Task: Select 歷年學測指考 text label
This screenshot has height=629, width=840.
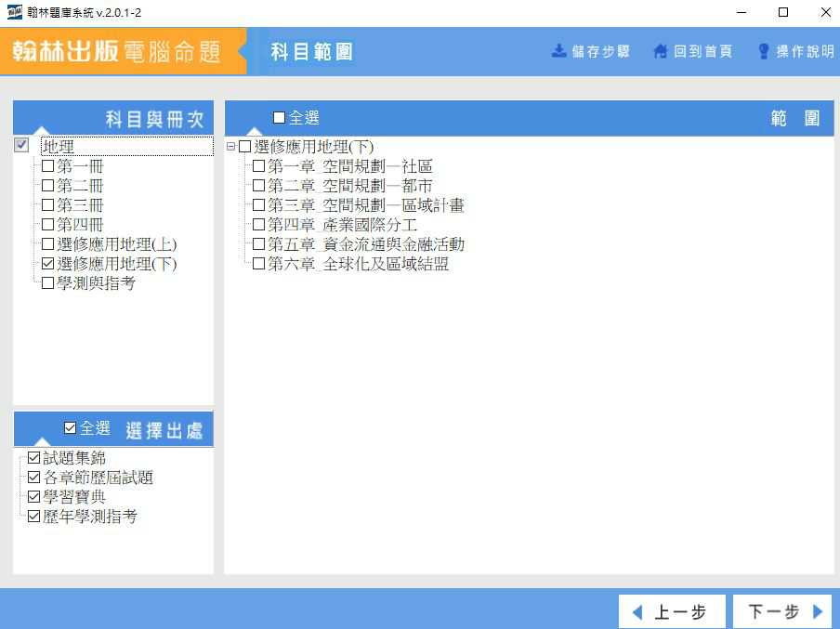Action: 90,517
